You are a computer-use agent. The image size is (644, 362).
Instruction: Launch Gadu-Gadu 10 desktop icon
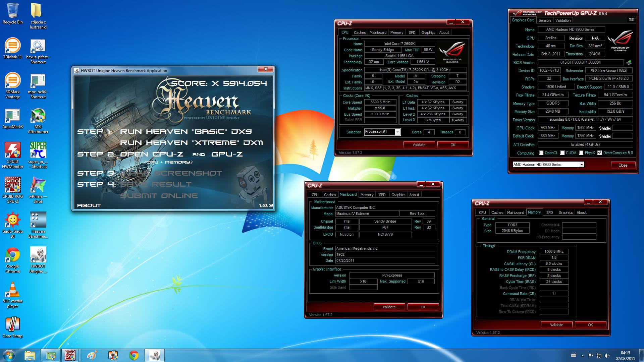coord(13,225)
